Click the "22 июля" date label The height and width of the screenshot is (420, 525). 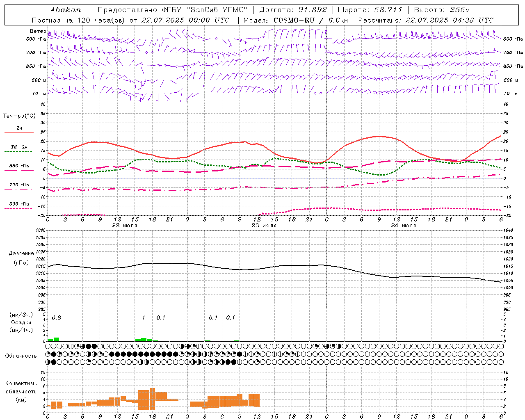coord(125,225)
